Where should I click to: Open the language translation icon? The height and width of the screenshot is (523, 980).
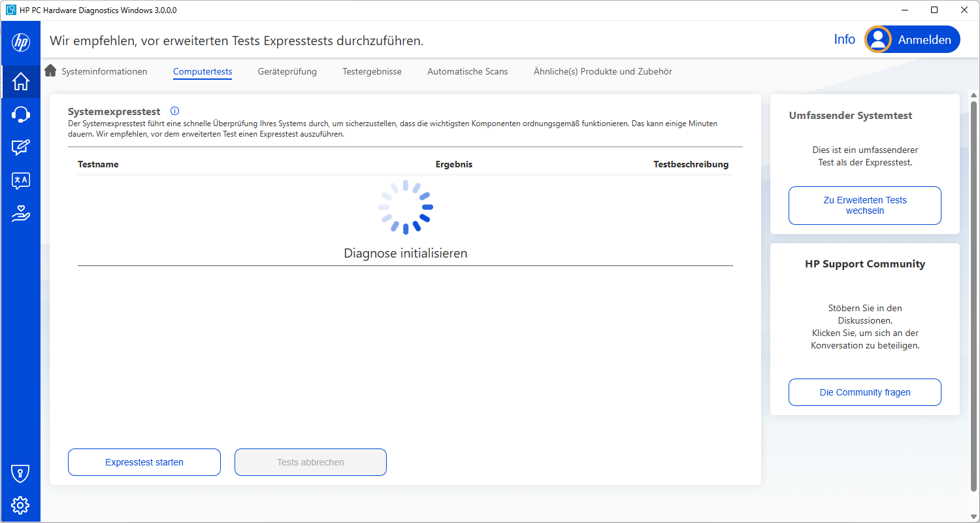[20, 181]
